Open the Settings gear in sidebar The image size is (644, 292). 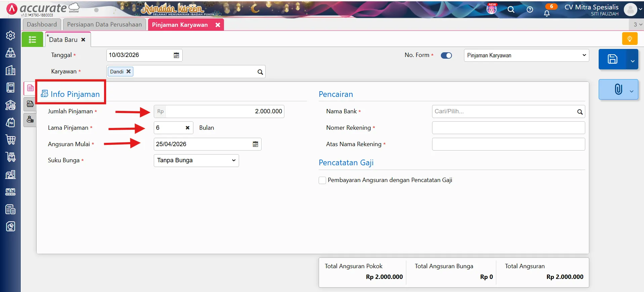(10, 35)
